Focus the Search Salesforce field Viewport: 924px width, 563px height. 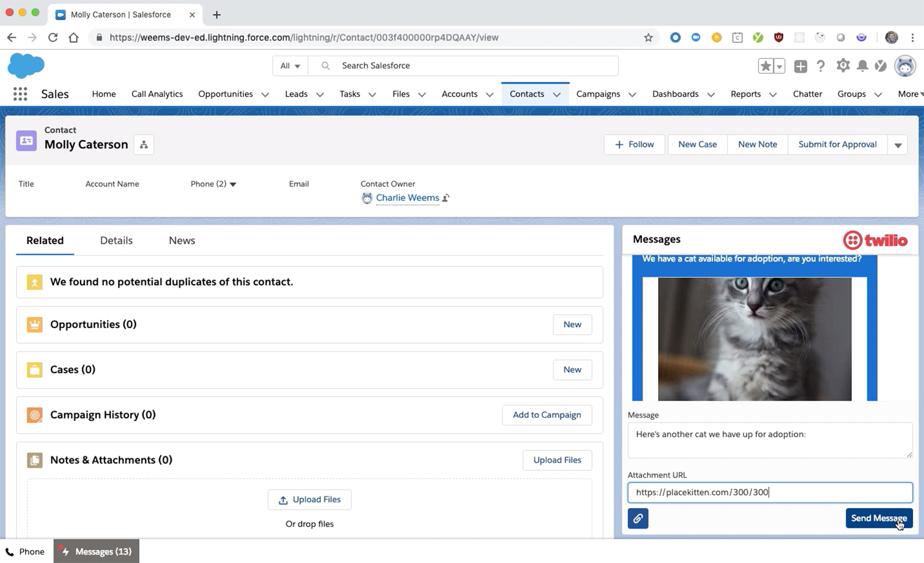tap(463, 66)
